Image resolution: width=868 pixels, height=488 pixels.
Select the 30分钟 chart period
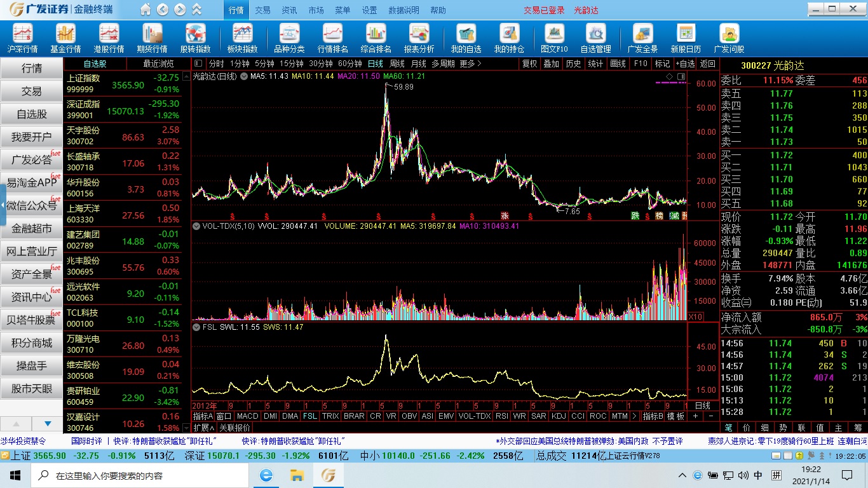tap(321, 64)
